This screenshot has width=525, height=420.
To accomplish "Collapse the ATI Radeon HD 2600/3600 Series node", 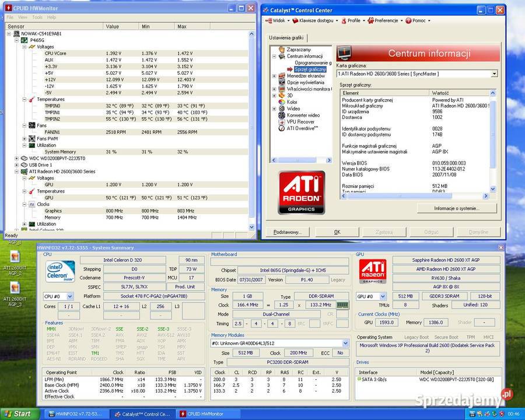I will tap(17, 171).
